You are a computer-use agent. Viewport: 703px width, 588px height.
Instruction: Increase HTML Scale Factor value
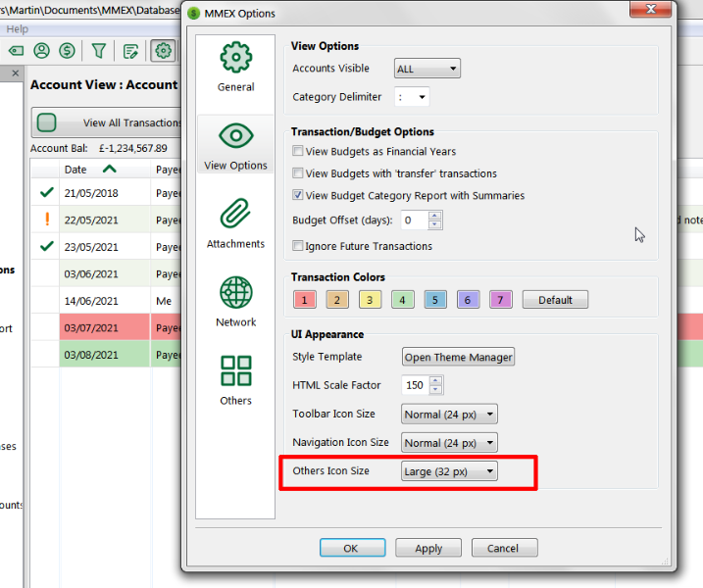[x=435, y=380]
